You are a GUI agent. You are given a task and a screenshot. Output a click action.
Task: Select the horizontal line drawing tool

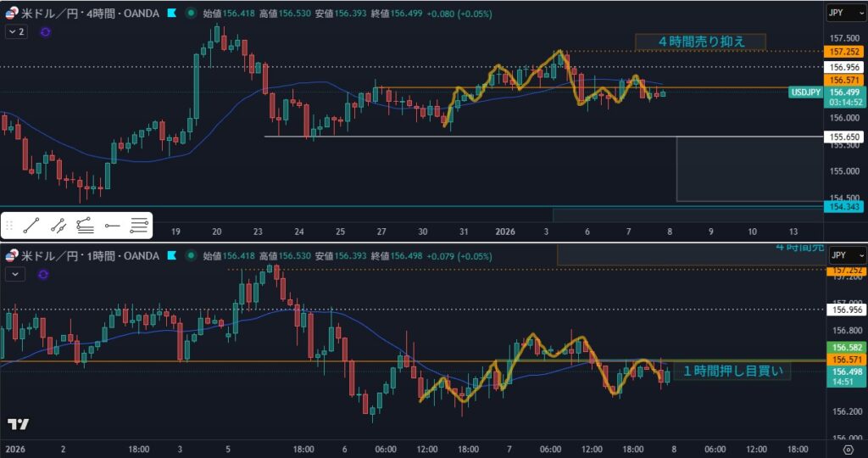pos(112,226)
